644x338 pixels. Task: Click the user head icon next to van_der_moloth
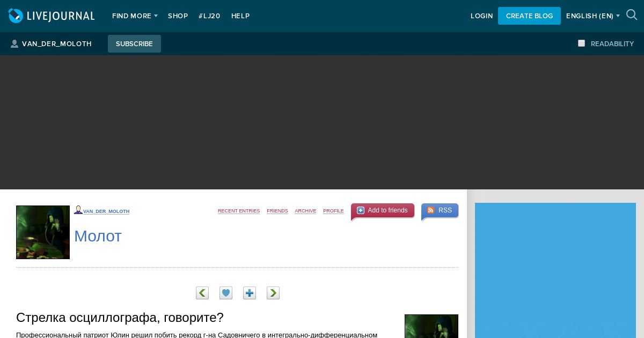click(x=78, y=210)
